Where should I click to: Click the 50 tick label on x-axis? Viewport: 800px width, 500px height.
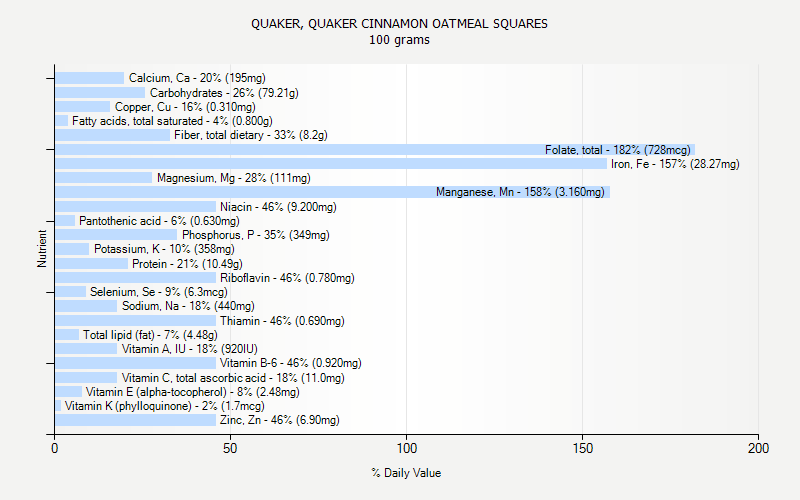[x=230, y=448]
